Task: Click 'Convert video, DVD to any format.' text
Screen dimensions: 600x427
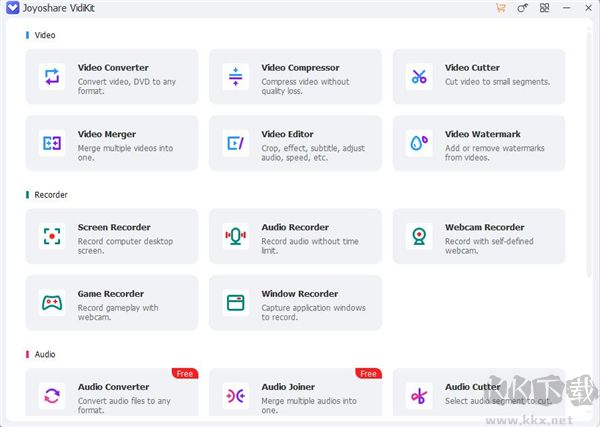Action: pyautogui.click(x=127, y=86)
